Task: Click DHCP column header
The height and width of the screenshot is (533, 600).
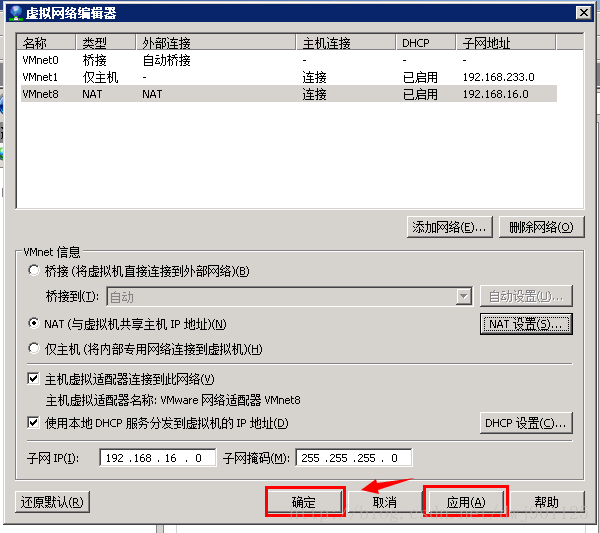Action: [426, 42]
